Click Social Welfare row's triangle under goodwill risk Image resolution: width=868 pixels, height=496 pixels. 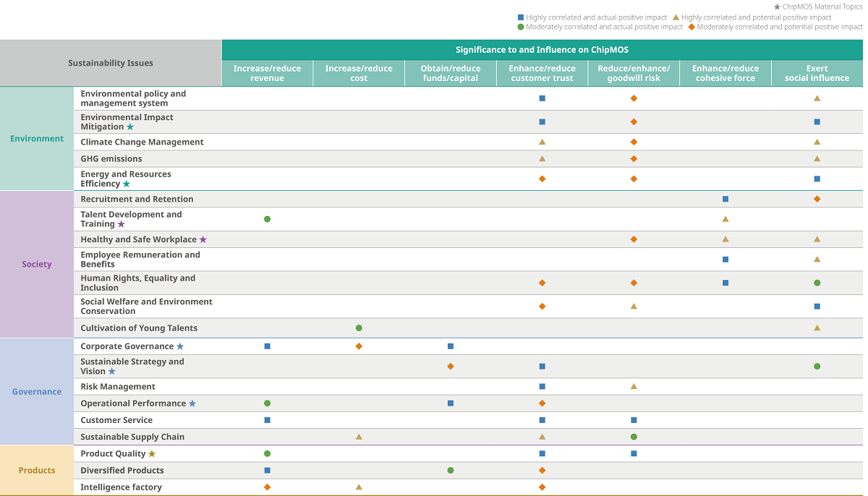pyautogui.click(x=634, y=307)
